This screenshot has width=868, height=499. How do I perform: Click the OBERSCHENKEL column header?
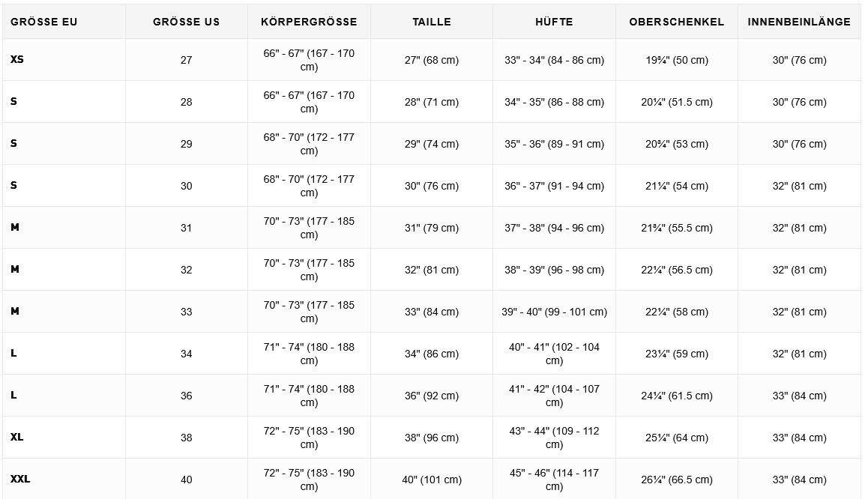(676, 22)
